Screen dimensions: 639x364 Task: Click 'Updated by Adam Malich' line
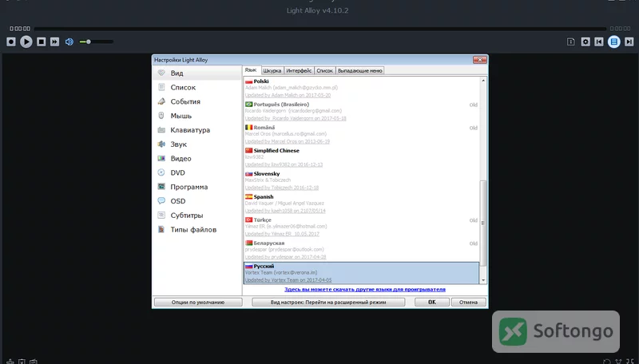[x=288, y=95]
